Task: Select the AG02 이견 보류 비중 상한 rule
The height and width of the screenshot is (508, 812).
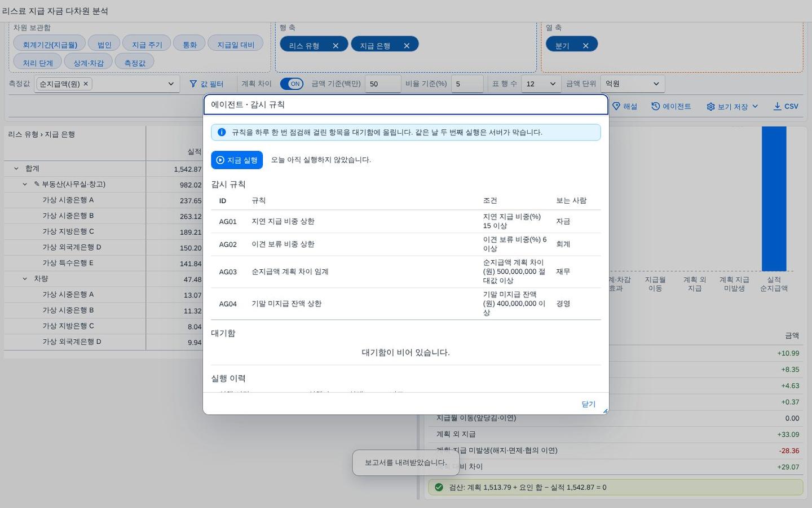Action: click(x=406, y=244)
